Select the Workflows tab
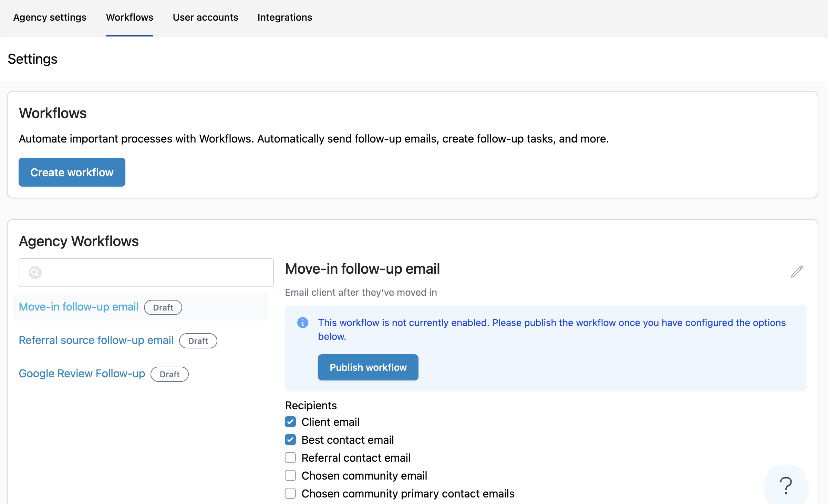828x504 pixels. pyautogui.click(x=130, y=17)
